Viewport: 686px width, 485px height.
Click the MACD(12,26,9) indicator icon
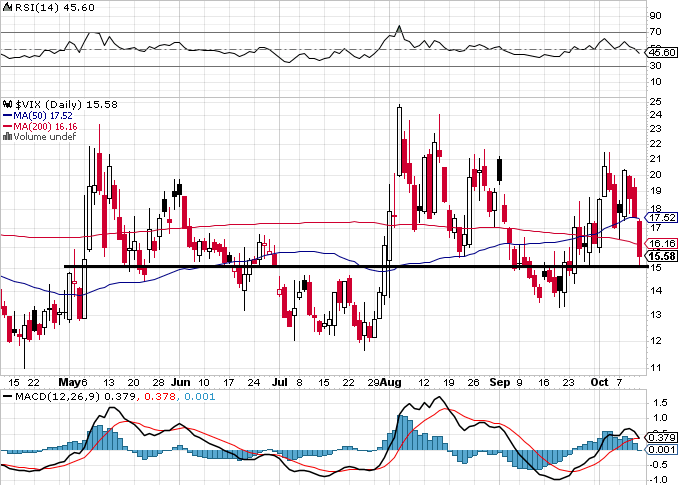click(5, 398)
